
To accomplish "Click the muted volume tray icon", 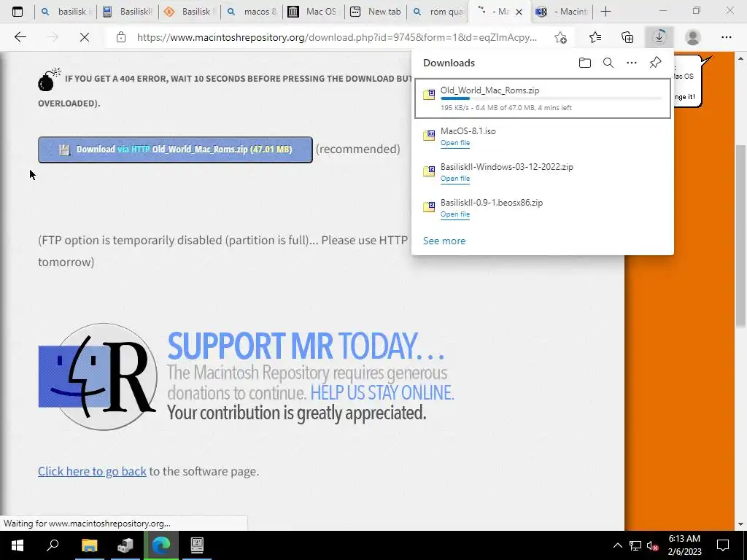I will (653, 545).
